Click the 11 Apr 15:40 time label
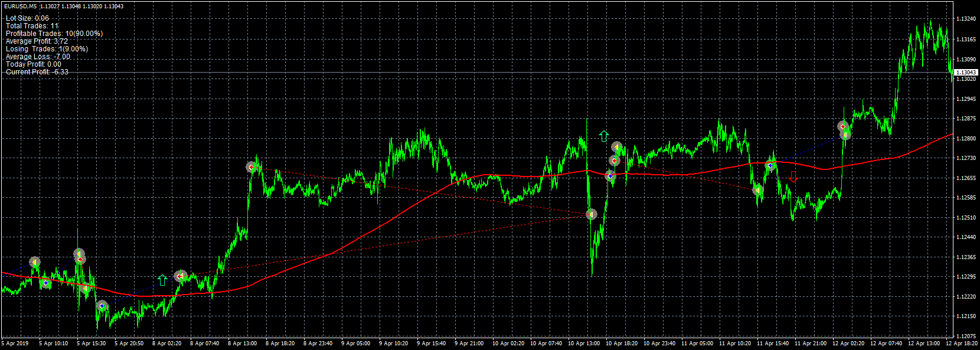This screenshot has height=350, width=980. click(x=773, y=344)
